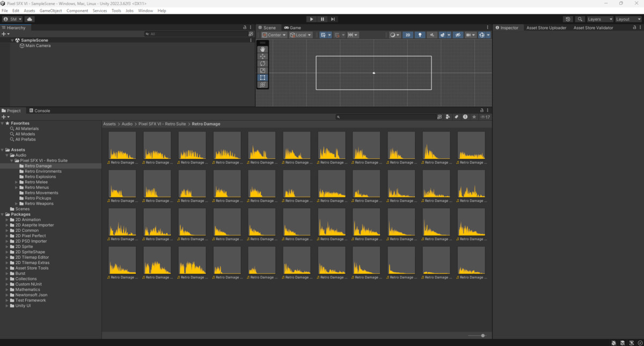Open the Layers dropdown

coord(599,19)
